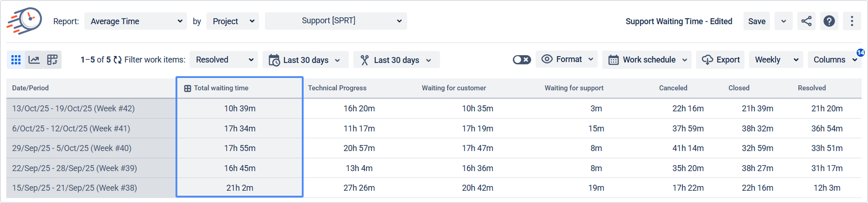
Task: Click the Total waiting time column header
Action: [x=239, y=88]
